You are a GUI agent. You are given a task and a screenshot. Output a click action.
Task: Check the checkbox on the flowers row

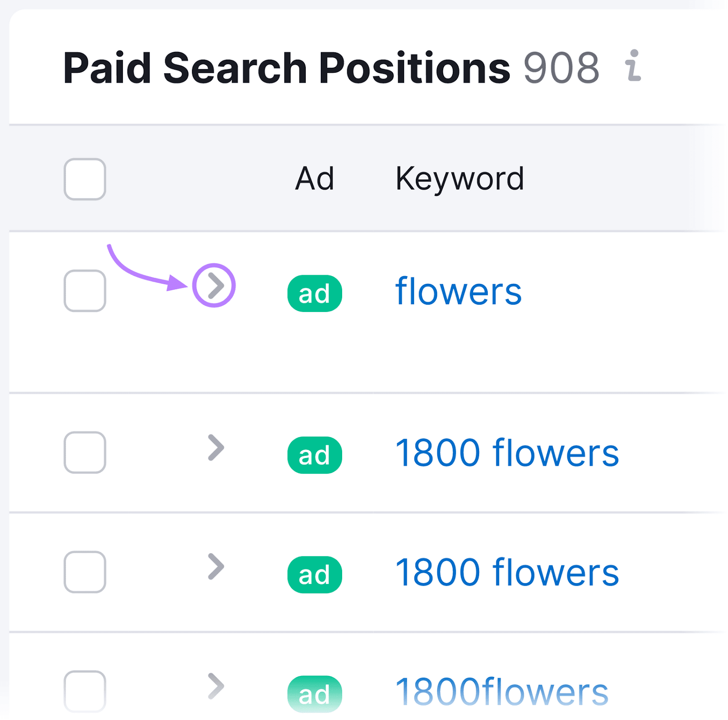(x=85, y=292)
